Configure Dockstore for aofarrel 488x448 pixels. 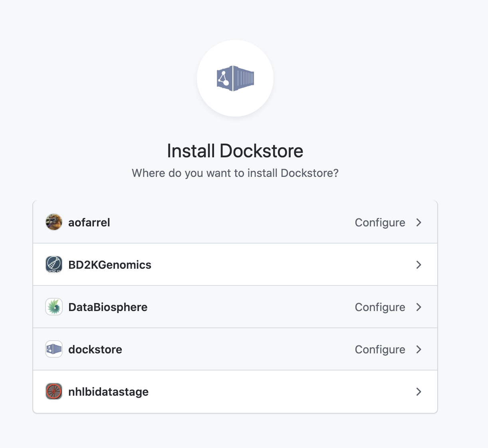coord(380,222)
